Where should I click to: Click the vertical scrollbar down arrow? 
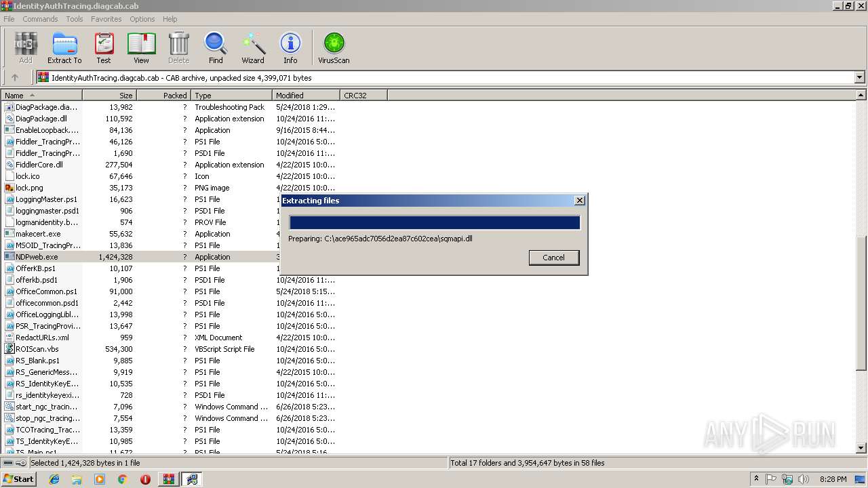(x=861, y=448)
